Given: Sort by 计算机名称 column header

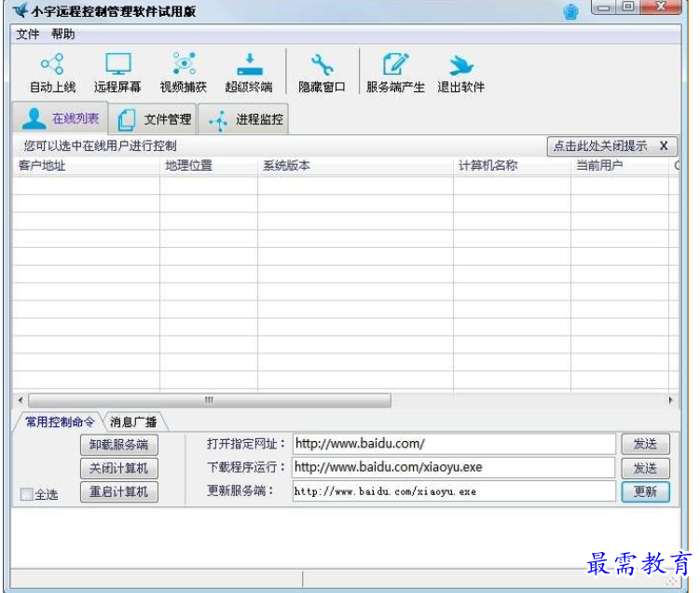Looking at the screenshot, I should (x=512, y=166).
